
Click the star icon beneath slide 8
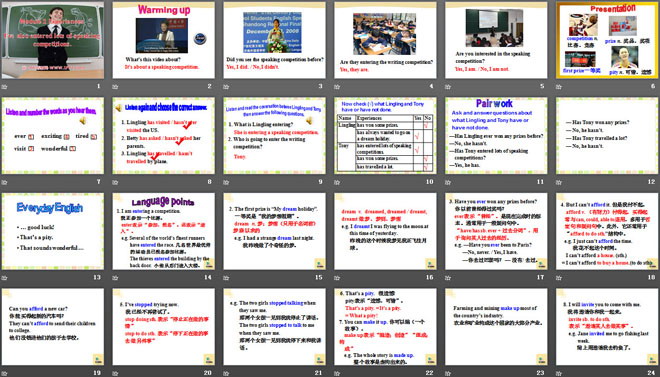[x=115, y=182]
